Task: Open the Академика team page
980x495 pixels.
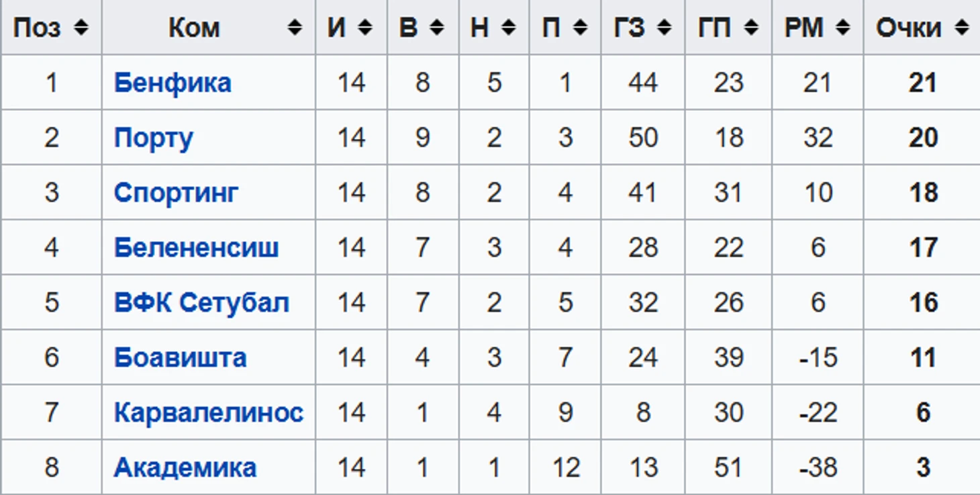Action: point(185,467)
